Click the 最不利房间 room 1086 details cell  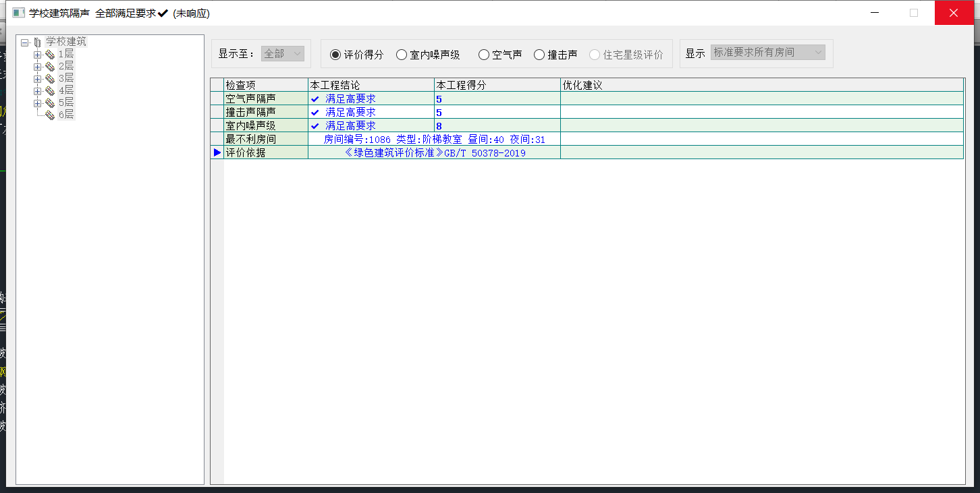[434, 140]
